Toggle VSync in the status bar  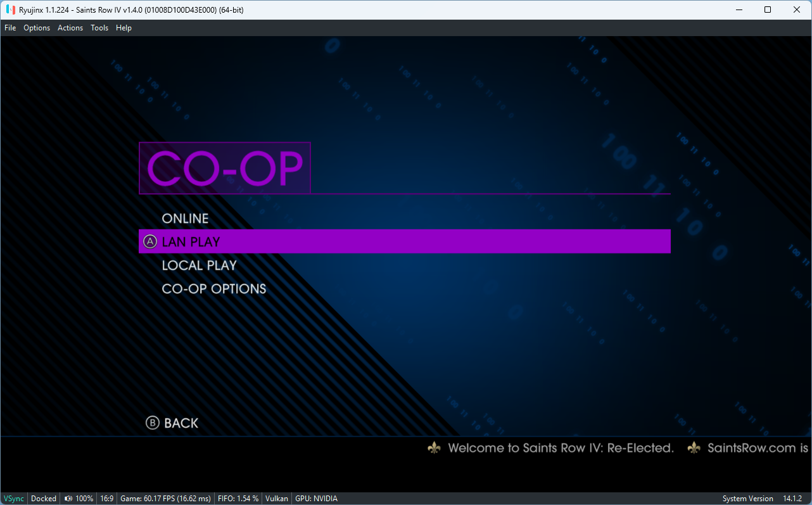pos(13,499)
